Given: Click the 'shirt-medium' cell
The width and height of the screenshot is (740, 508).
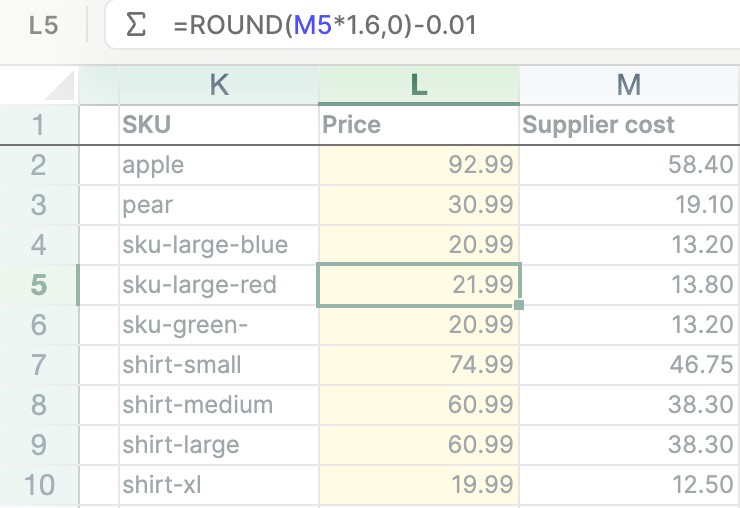Looking at the screenshot, I should pos(219,405).
